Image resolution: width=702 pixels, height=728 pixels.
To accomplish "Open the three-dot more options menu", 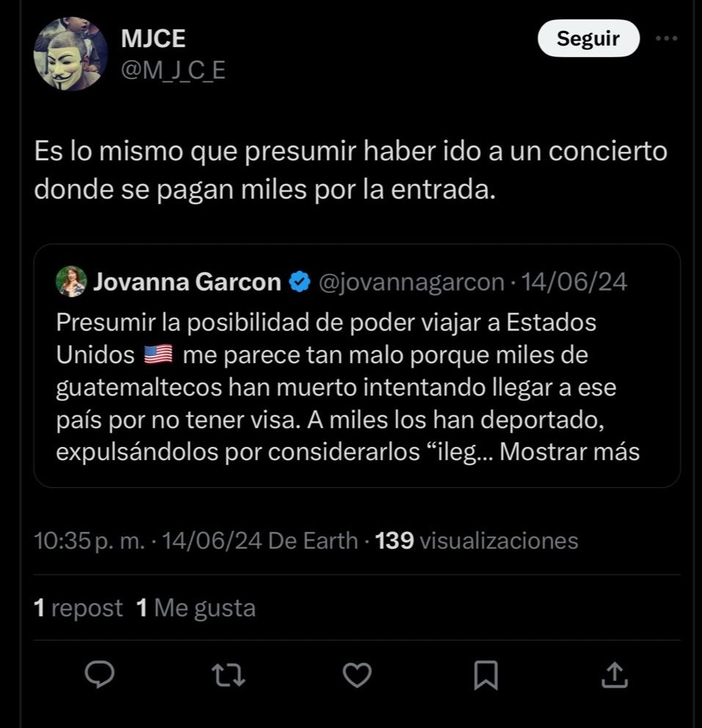I will coord(666,38).
